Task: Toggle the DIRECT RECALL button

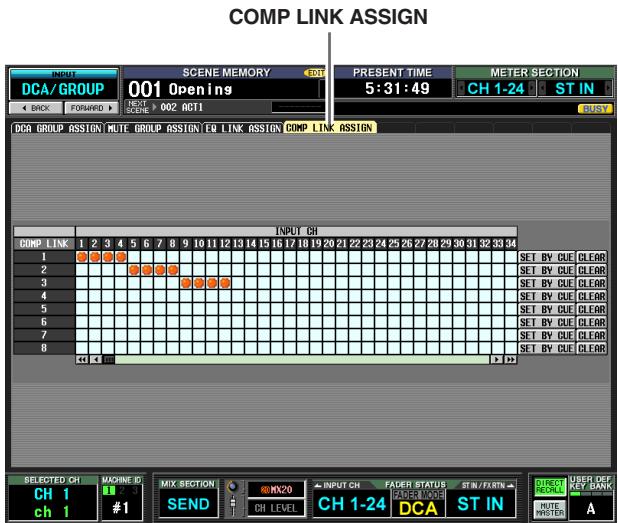Action: (550, 486)
